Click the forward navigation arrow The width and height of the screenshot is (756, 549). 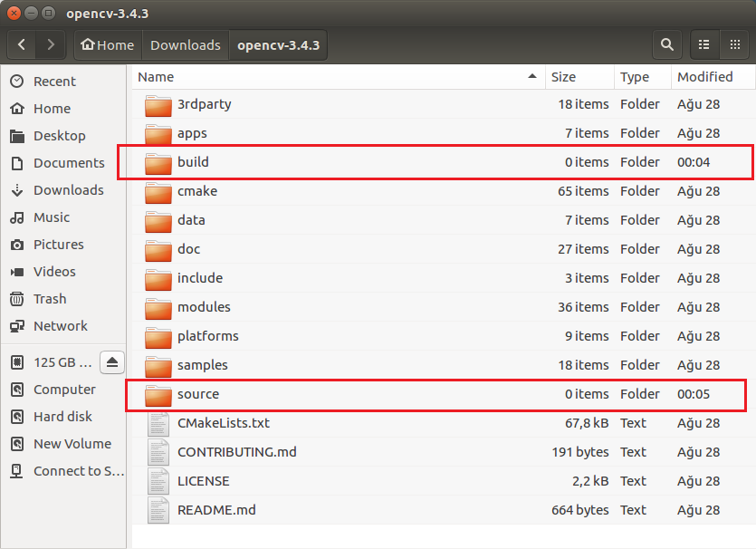point(51,44)
